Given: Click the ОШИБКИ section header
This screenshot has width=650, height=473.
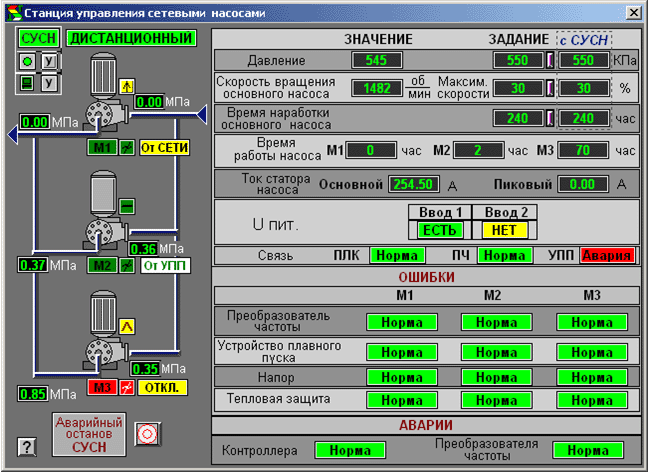Looking at the screenshot, I should click(x=427, y=277).
